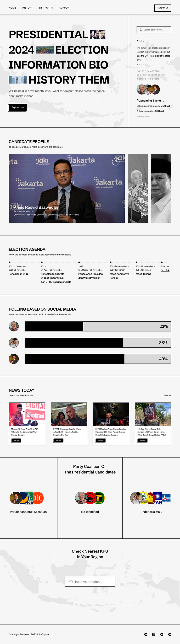Click the arrow icon on Anies photo
This screenshot has width=180, height=644.
click(115, 162)
